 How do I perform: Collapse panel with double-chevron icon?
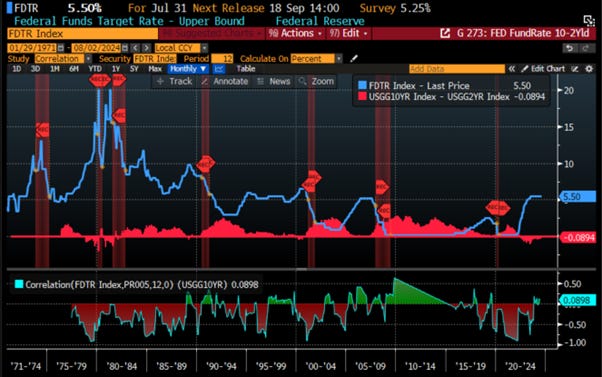[x=512, y=69]
